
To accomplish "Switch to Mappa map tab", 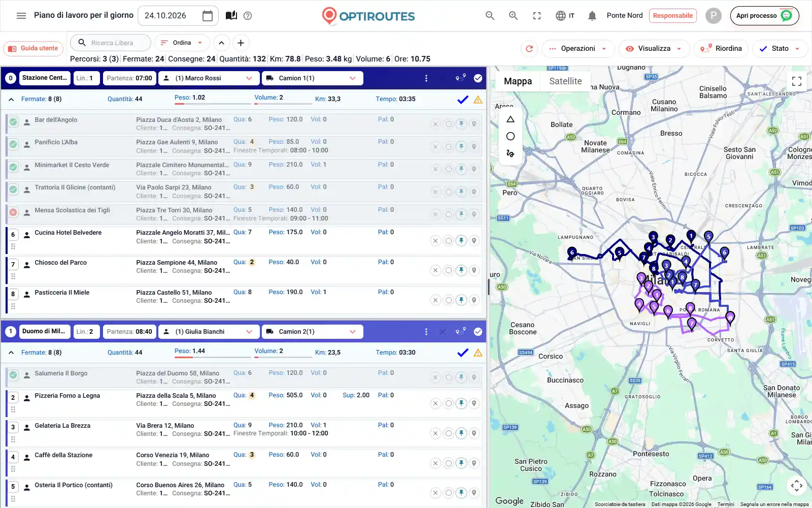I will (x=518, y=81).
